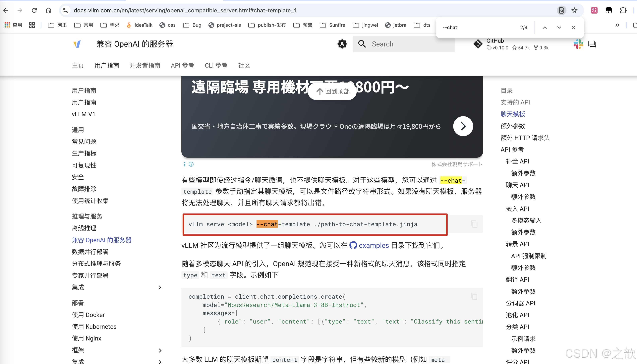Close the find bar
Image resolution: width=637 pixels, height=364 pixels.
[574, 28]
